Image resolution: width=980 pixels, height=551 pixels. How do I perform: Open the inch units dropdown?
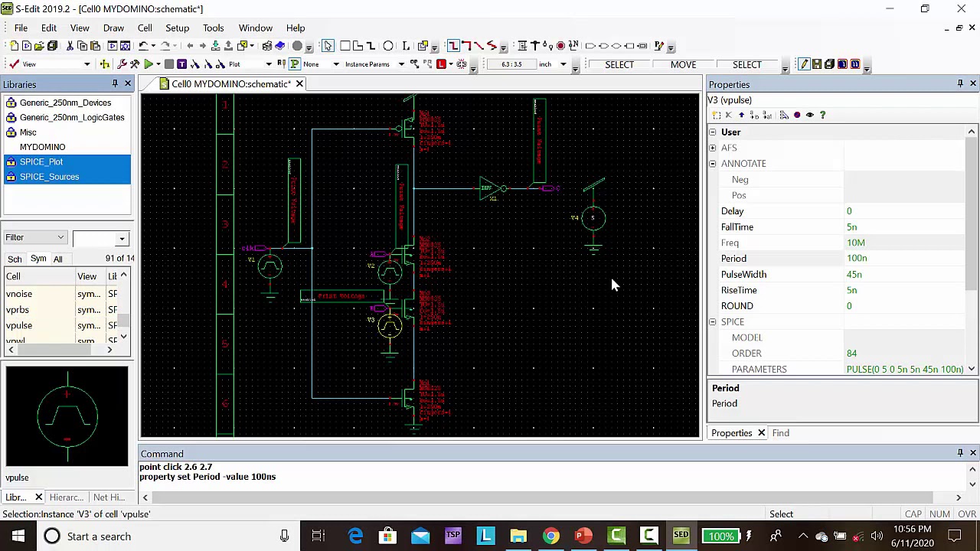563,64
